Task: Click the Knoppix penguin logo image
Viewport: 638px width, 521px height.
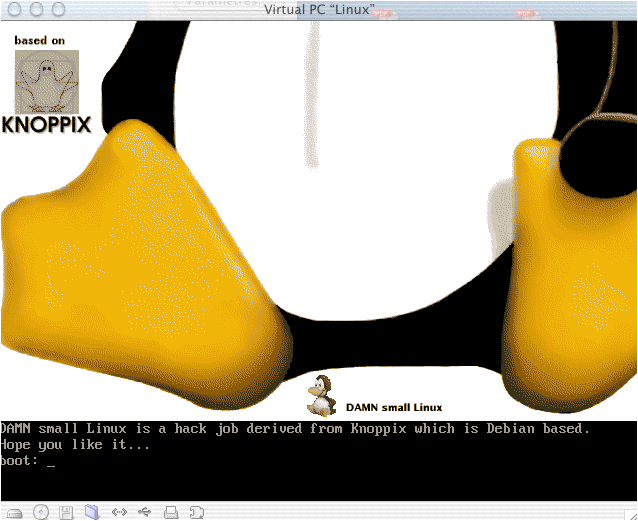Action: [x=47, y=82]
